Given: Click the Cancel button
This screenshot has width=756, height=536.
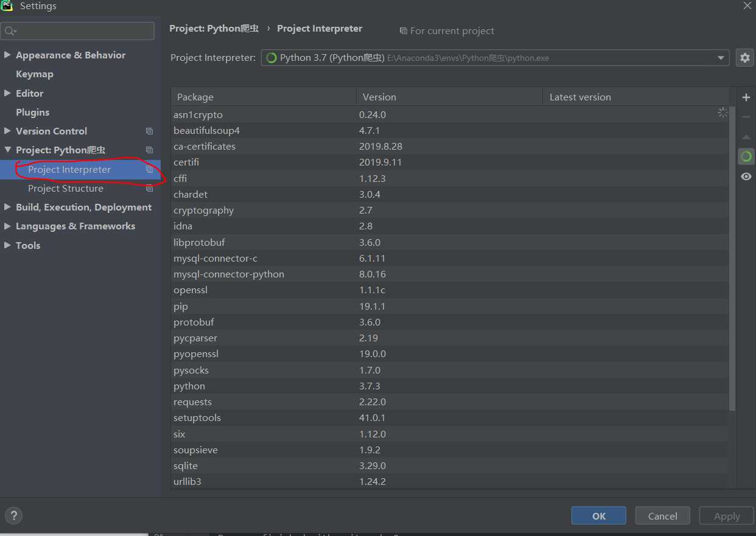Looking at the screenshot, I should pyautogui.click(x=663, y=516).
